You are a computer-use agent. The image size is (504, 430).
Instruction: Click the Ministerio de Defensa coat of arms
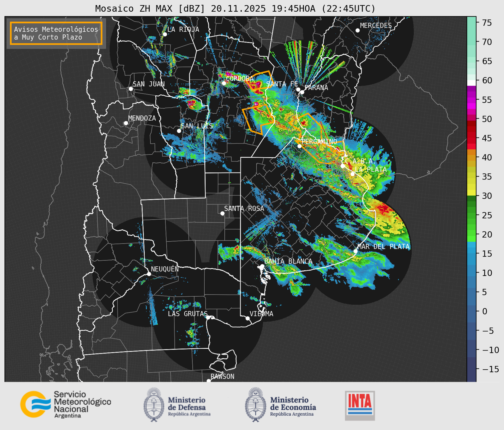click(x=154, y=404)
